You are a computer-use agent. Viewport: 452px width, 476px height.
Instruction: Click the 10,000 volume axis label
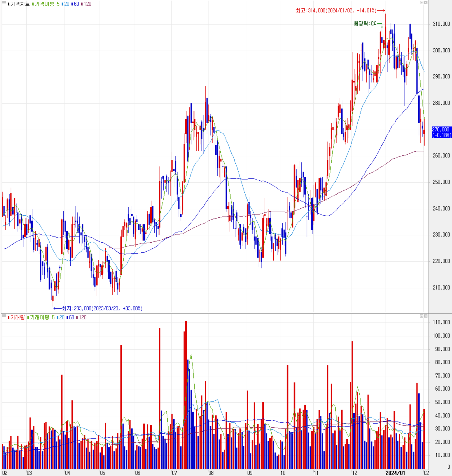click(442, 455)
